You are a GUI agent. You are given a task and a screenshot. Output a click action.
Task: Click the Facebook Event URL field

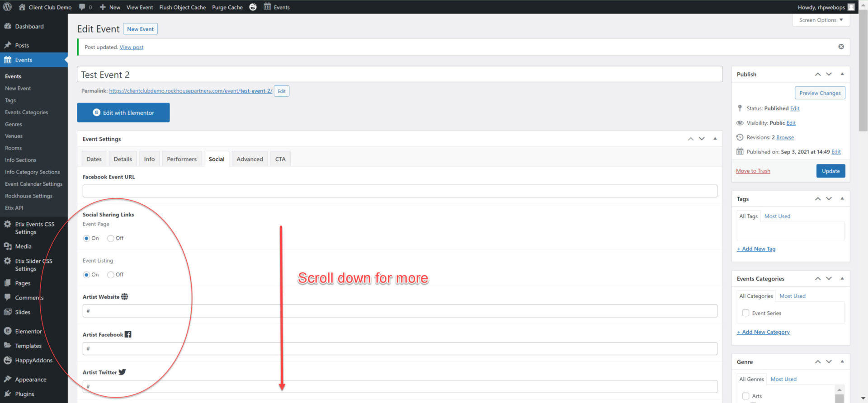click(399, 191)
